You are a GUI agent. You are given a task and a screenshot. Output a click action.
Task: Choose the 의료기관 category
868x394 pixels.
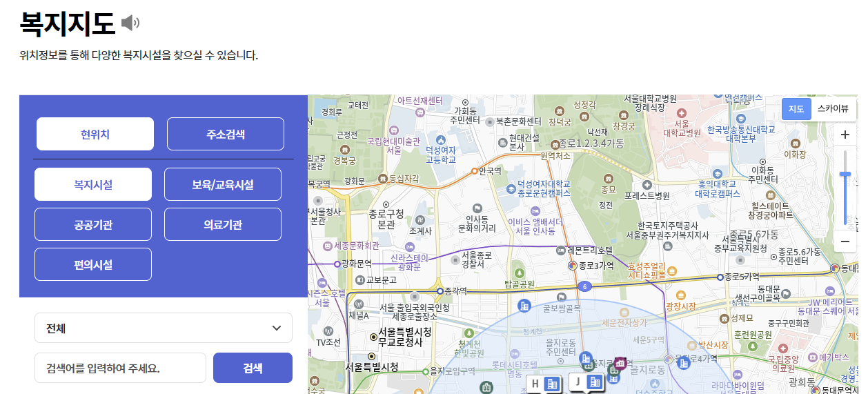(223, 224)
